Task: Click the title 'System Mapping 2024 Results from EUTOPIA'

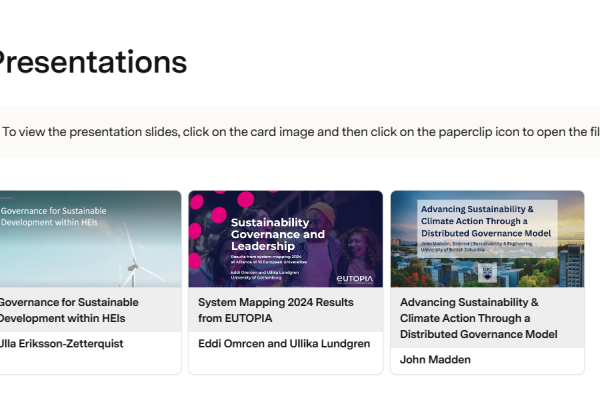Action: (276, 310)
